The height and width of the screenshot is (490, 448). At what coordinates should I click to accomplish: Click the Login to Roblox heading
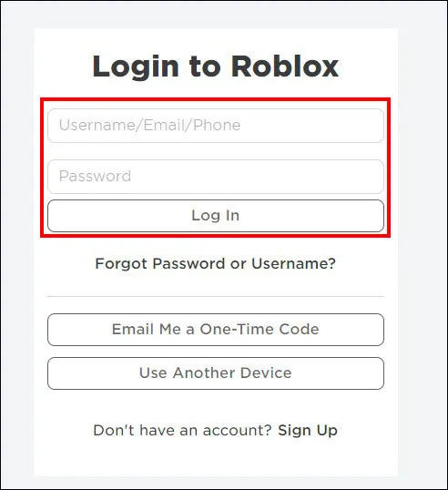216,66
